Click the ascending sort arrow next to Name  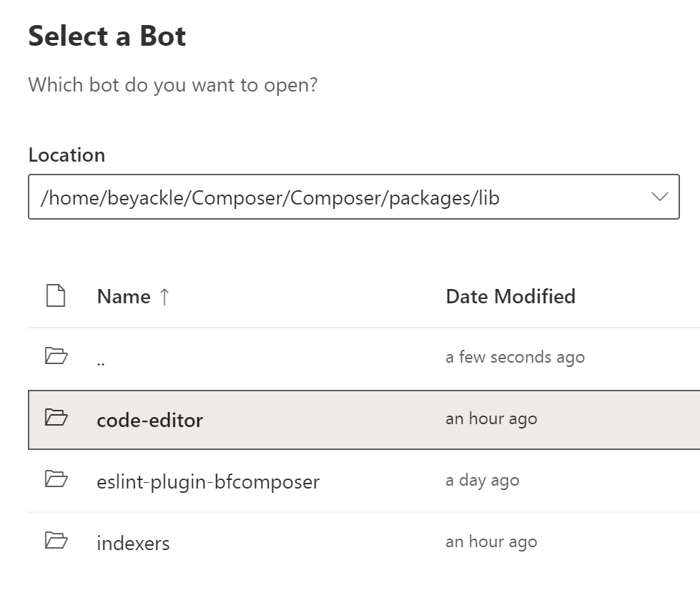(x=164, y=297)
